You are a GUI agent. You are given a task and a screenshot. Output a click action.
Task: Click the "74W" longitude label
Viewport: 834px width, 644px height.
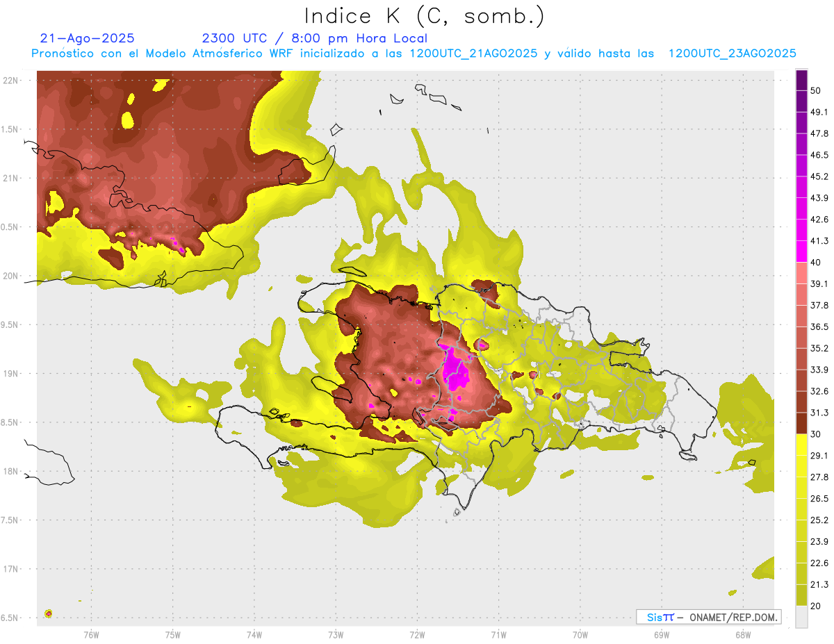(x=254, y=634)
